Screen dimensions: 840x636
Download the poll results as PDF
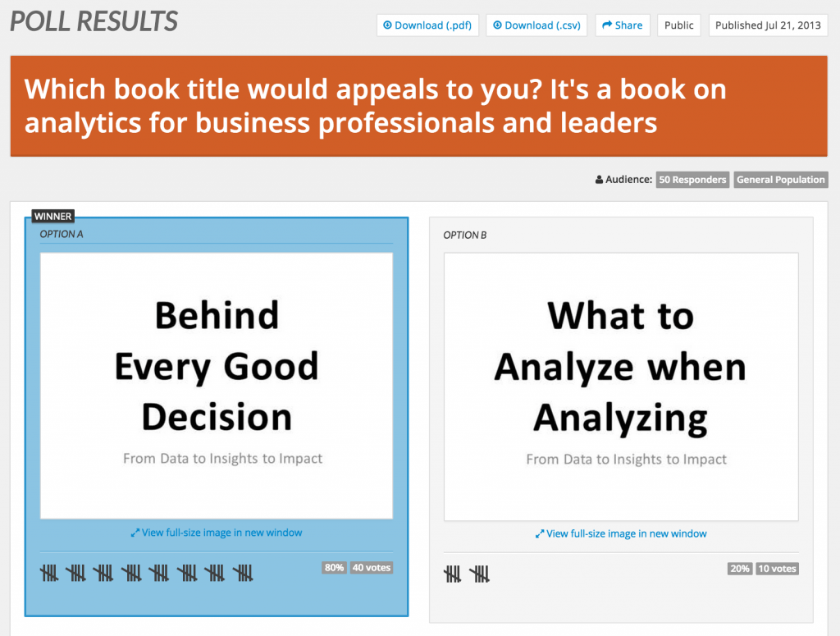pyautogui.click(x=427, y=25)
